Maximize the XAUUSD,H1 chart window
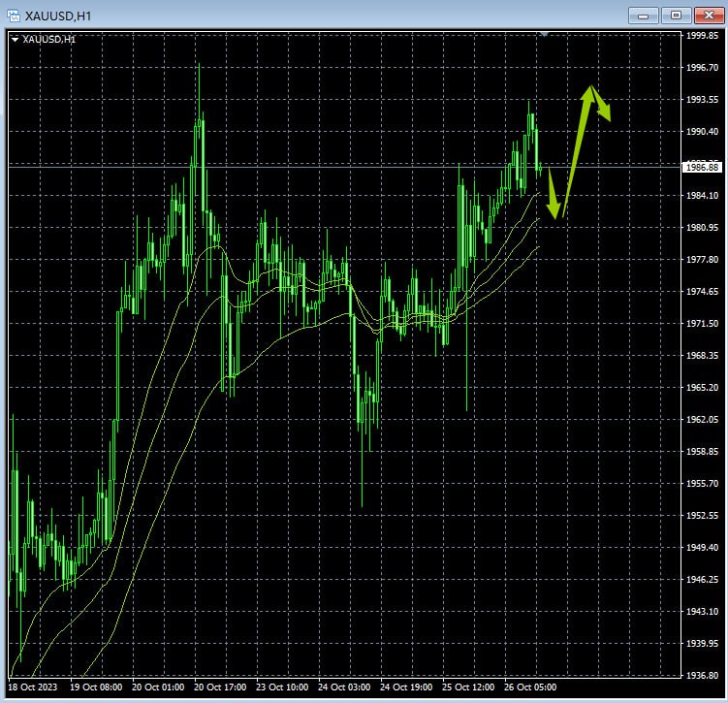The height and width of the screenshot is (703, 728). click(676, 15)
